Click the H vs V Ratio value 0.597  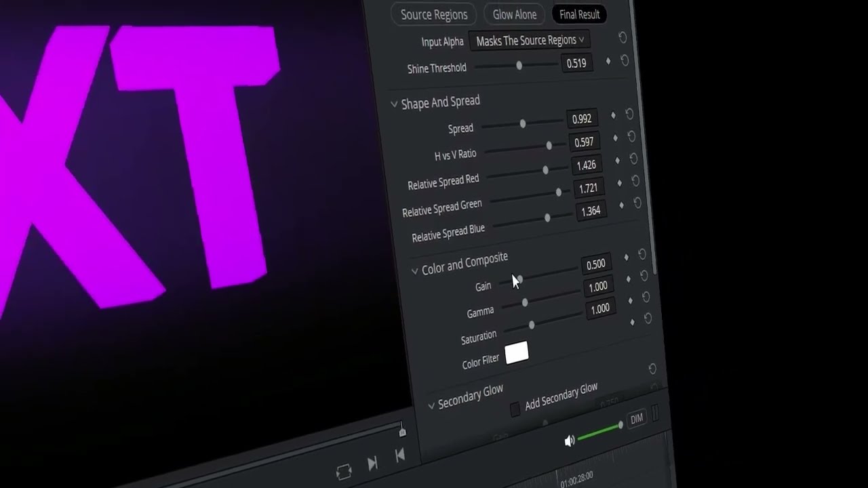point(584,142)
